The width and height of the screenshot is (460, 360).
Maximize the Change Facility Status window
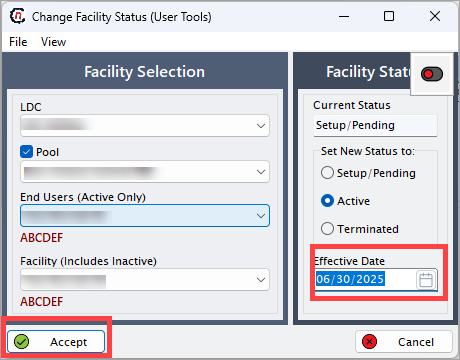click(x=389, y=16)
